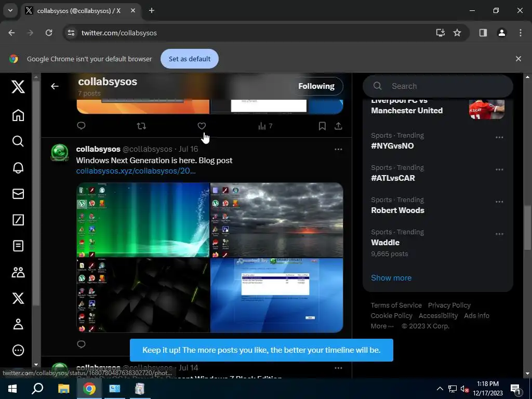Open taskbar search magnifier

tap(37, 389)
